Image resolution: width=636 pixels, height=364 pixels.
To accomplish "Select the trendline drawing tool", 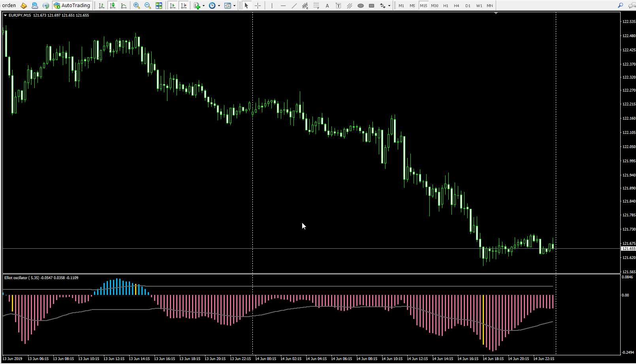I will point(294,6).
